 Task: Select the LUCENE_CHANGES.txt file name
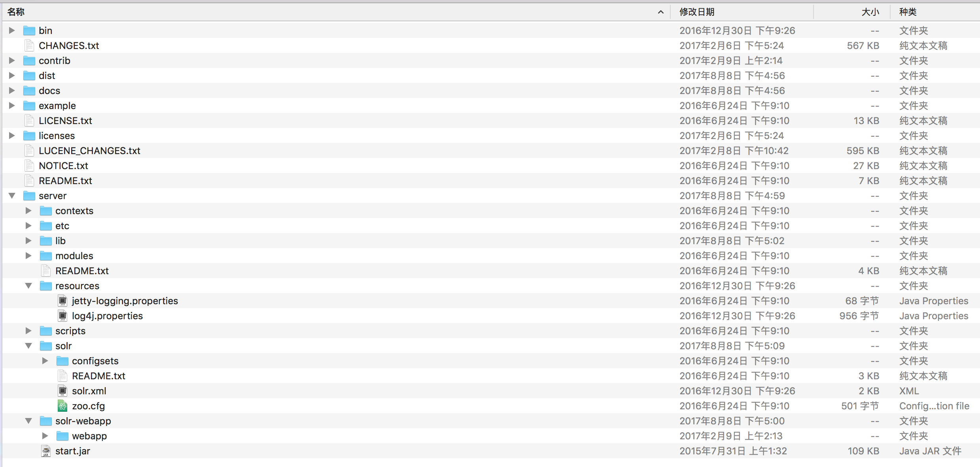89,151
